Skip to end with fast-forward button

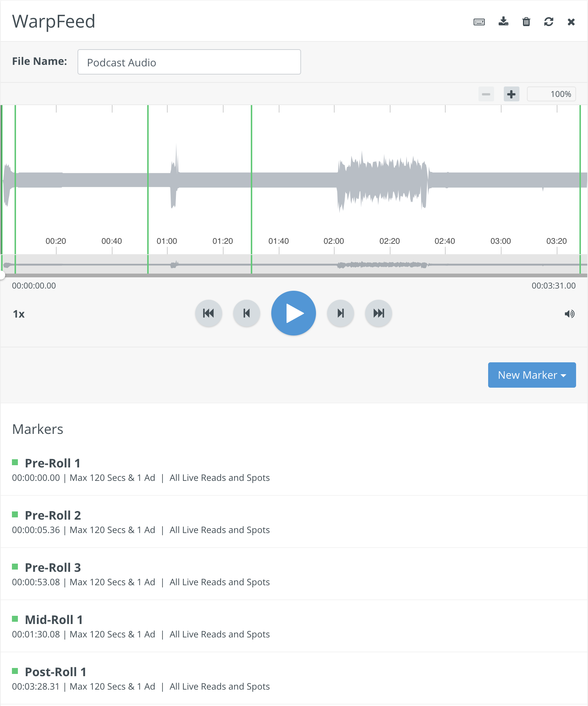[x=379, y=313]
